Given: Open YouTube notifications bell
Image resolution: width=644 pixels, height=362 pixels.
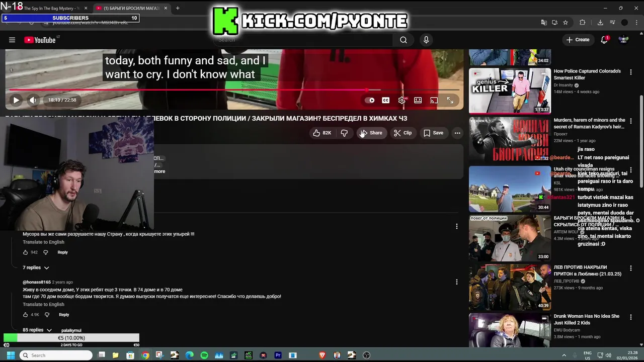Looking at the screenshot, I should 605,40.
